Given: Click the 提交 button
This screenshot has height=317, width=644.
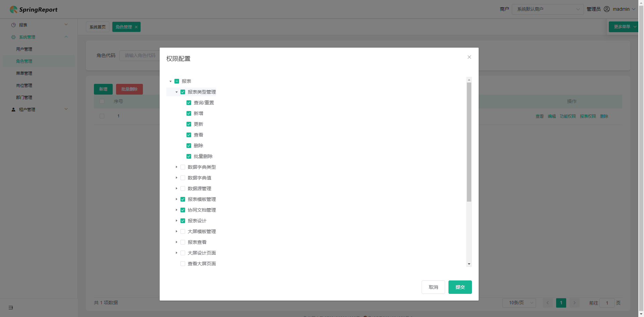Looking at the screenshot, I should pos(460,287).
